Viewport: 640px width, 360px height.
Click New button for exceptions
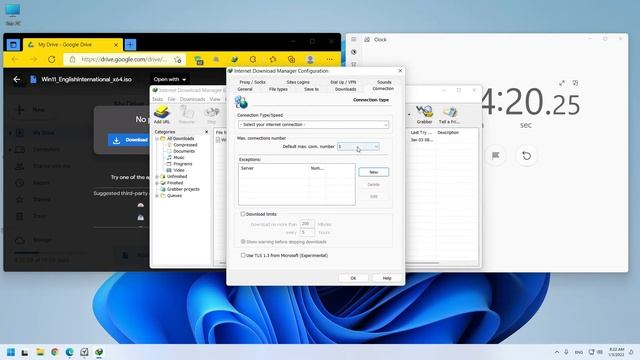tap(373, 172)
